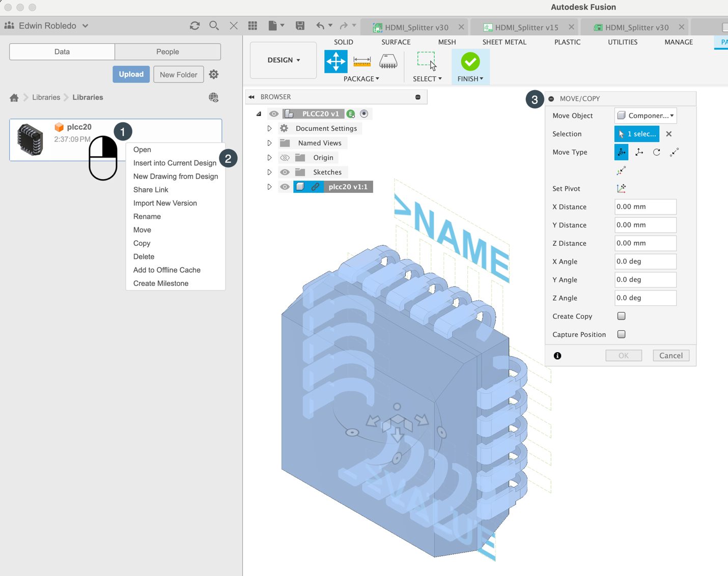Viewport: 728px width, 576px height.
Task: Select the free Move tool in the Package toolbar
Action: (335, 61)
